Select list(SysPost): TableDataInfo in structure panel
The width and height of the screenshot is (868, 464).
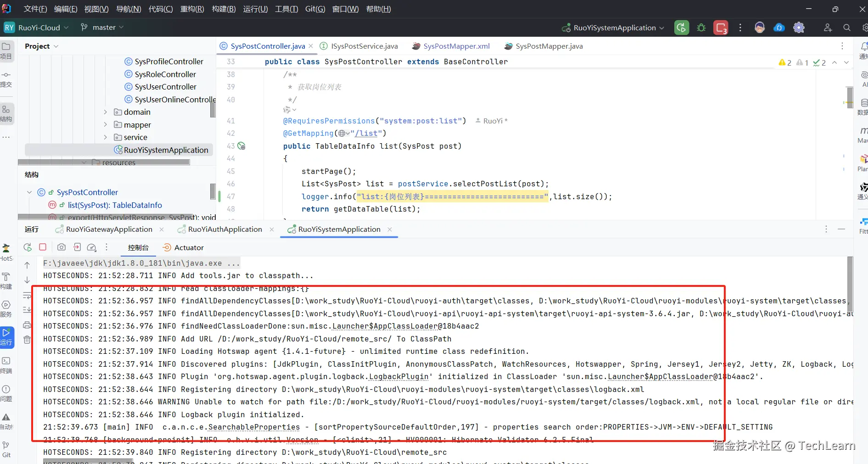(x=115, y=205)
